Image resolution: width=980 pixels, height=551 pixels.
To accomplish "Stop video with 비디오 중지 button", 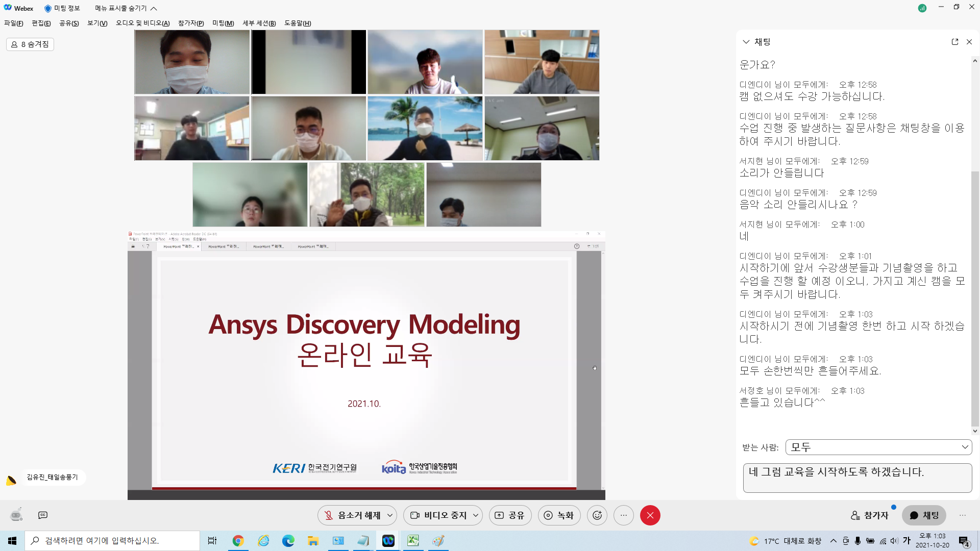I will 438,515.
